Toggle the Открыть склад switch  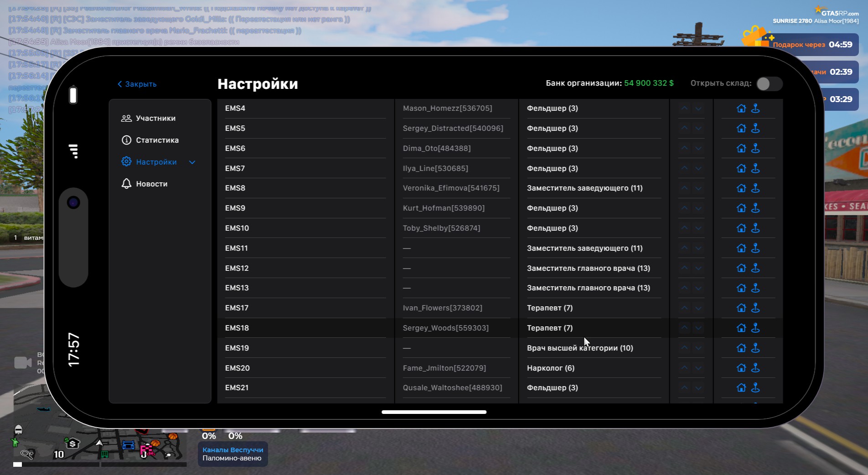[x=769, y=84]
